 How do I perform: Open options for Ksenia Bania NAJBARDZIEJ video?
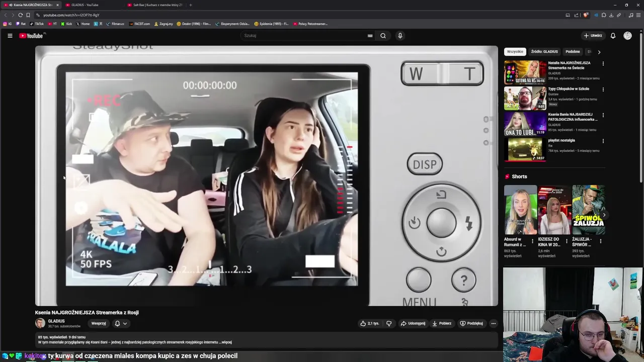603,115
